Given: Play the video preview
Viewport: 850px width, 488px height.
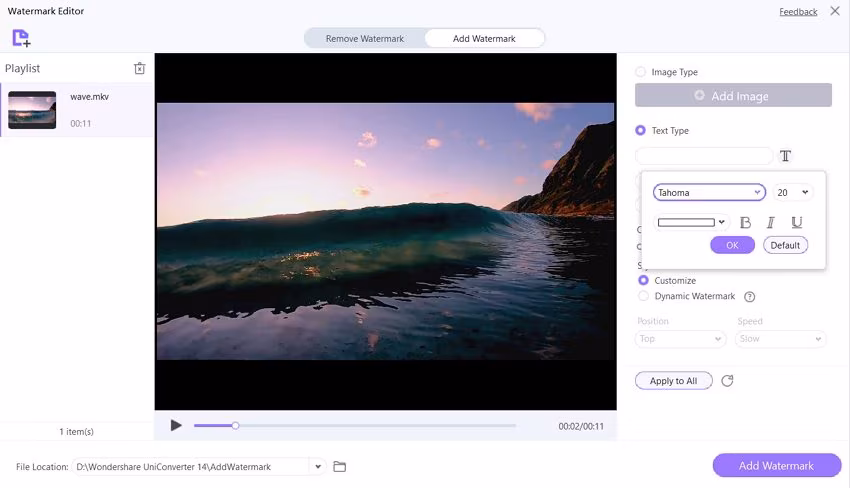Looking at the screenshot, I should pos(176,426).
